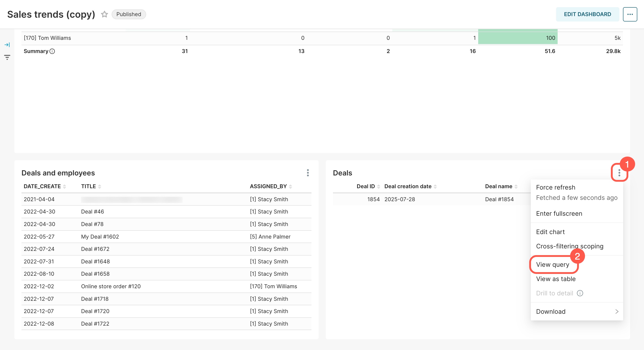This screenshot has width=644, height=350.
Task: Sort by TITLE column arrows
Action: pos(100,186)
